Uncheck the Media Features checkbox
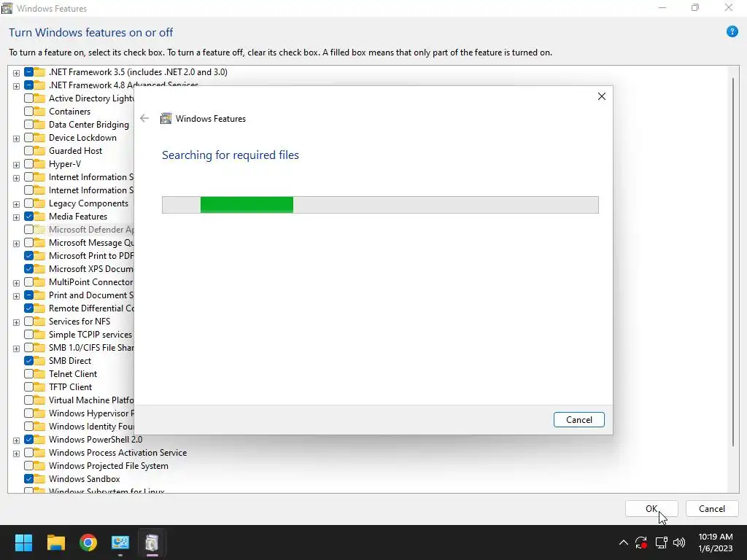This screenshot has width=747, height=560. [x=28, y=217]
